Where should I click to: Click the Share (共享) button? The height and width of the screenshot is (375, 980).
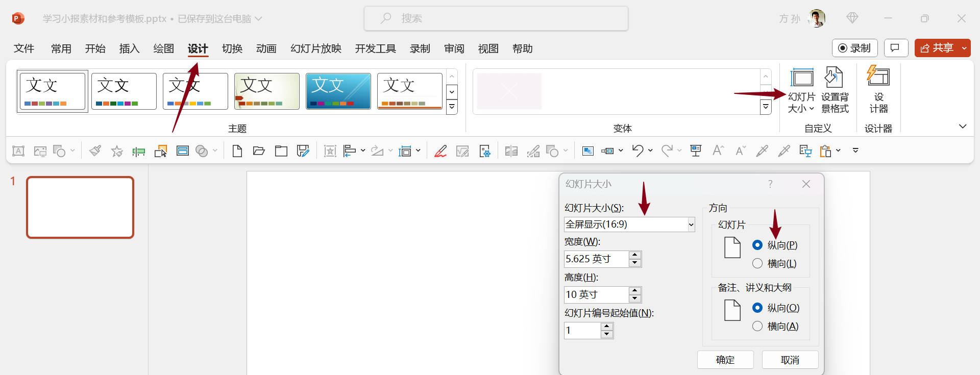click(x=937, y=48)
